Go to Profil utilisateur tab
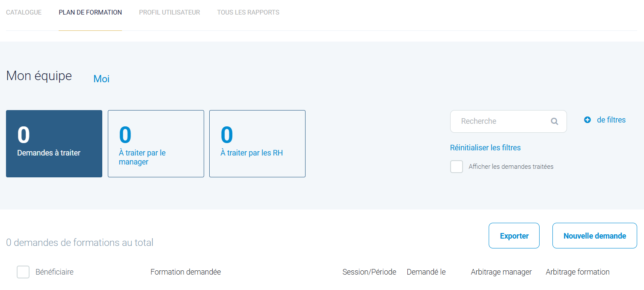This screenshot has width=644, height=290. 169,12
